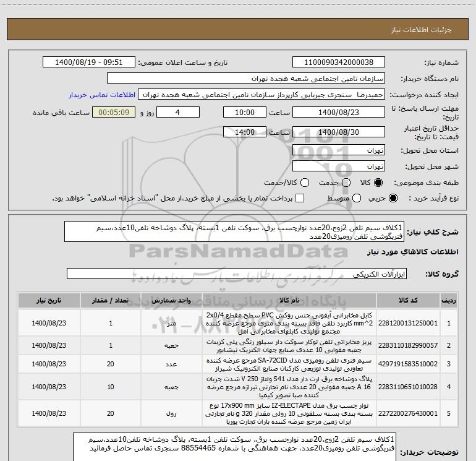Viewport: 476px width, 461px height.
Task: Select product code 2281200131250001
Action: click(408, 323)
